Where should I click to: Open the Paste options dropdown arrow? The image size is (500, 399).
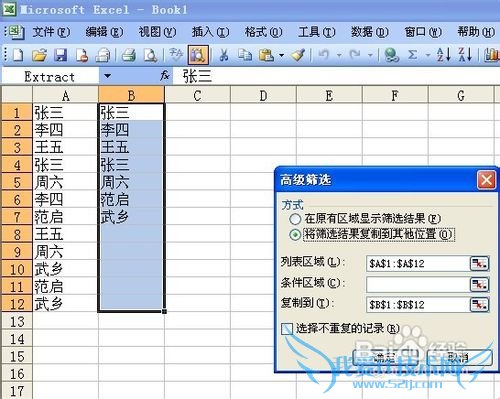(x=282, y=55)
